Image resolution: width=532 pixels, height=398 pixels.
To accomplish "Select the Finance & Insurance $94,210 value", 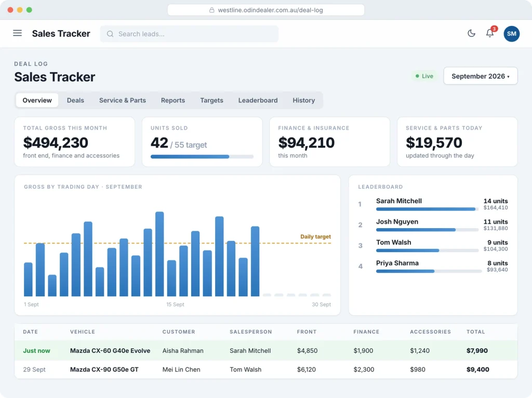I will coord(306,142).
